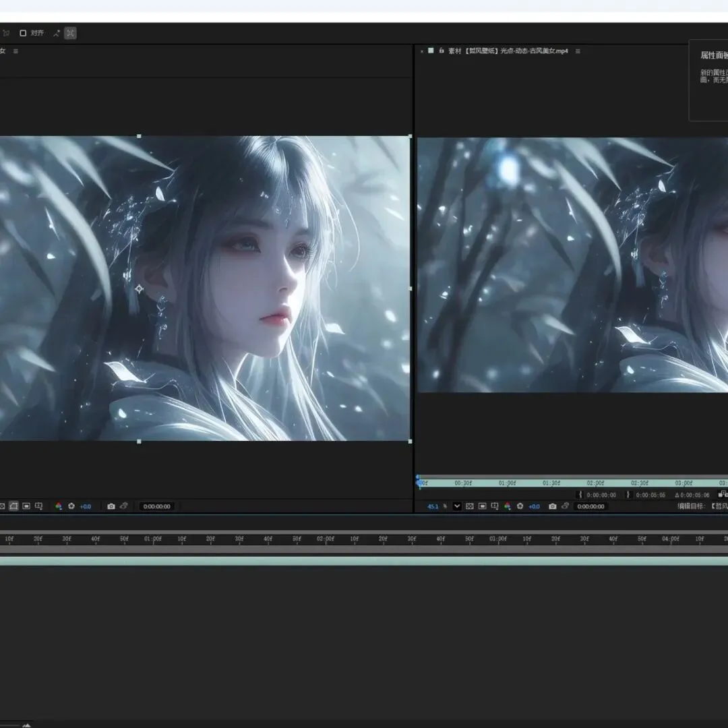Show snapshot in footage viewer
The width and height of the screenshot is (728, 728).
[565, 506]
